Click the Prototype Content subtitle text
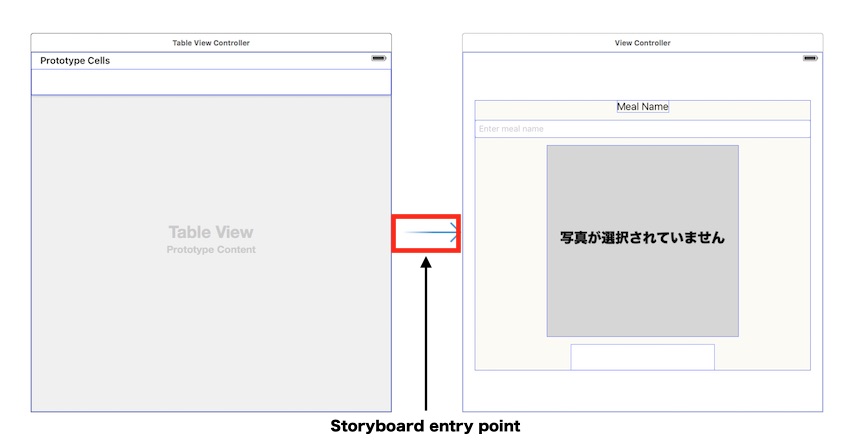This screenshot has height=446, width=851. (x=211, y=250)
